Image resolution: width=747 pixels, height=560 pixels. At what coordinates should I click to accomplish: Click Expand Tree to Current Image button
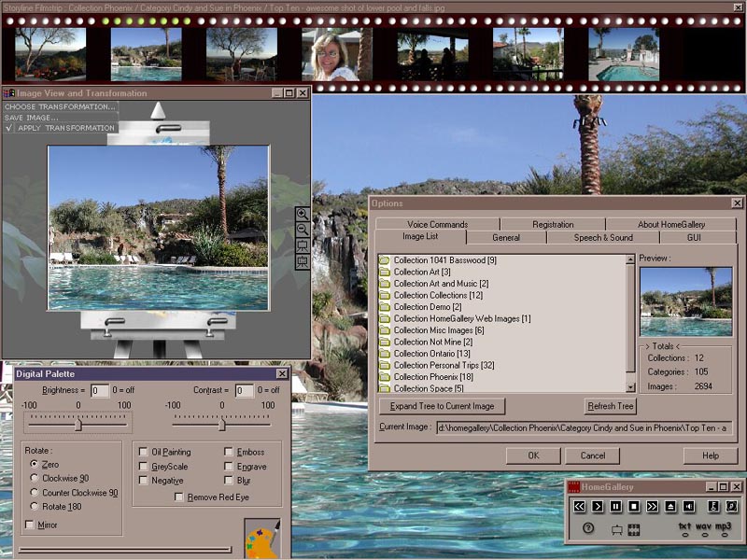pos(442,406)
